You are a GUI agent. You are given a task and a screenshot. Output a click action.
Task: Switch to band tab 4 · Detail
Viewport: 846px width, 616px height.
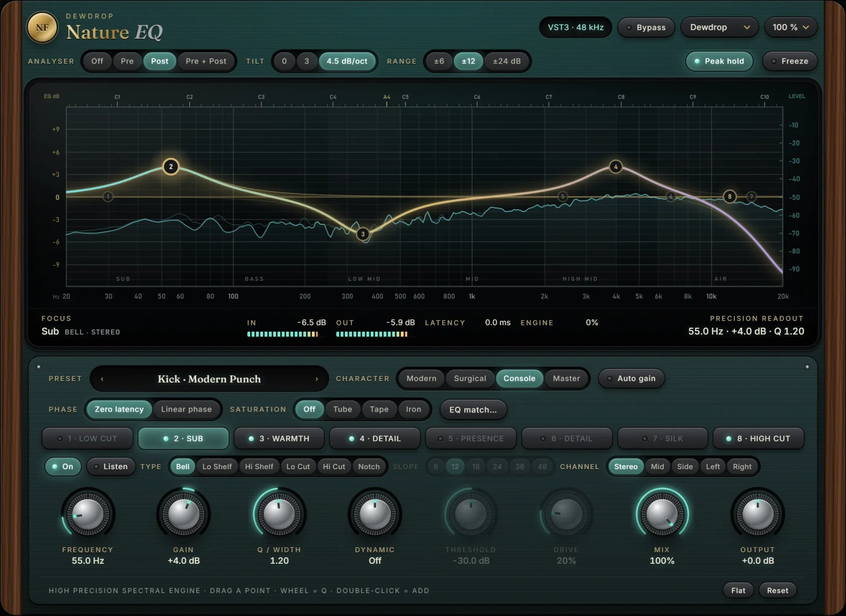click(375, 439)
